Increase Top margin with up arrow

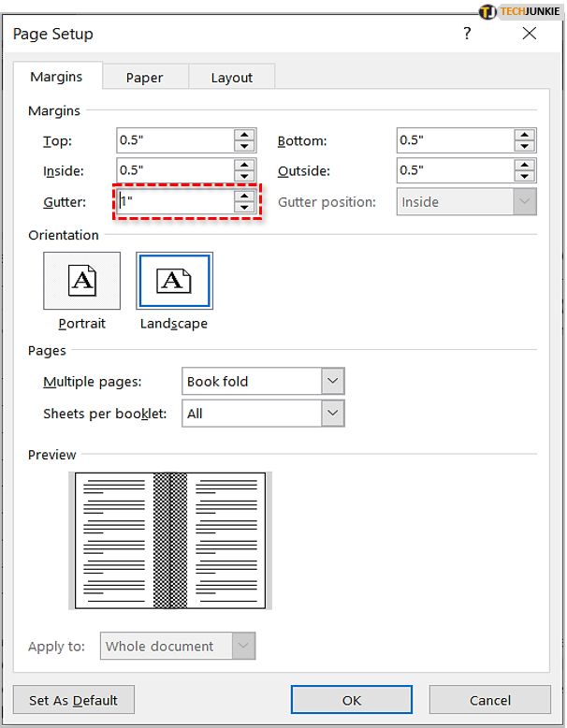point(244,135)
